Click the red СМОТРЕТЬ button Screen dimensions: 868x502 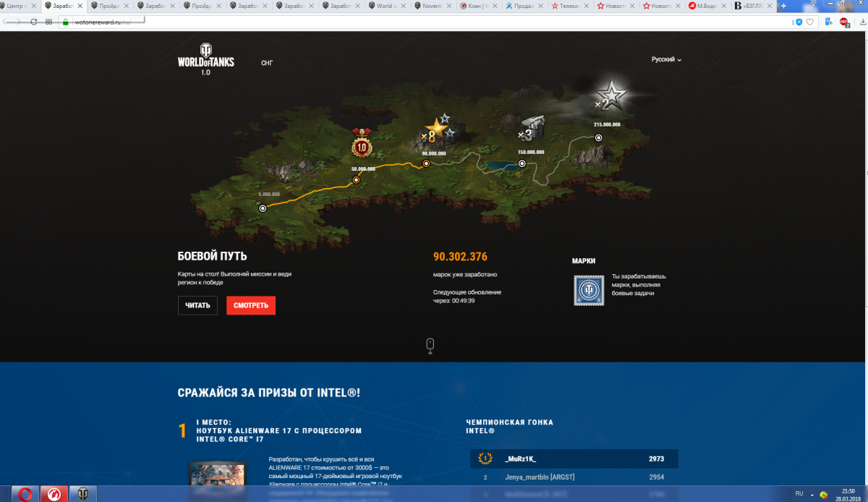tap(251, 305)
